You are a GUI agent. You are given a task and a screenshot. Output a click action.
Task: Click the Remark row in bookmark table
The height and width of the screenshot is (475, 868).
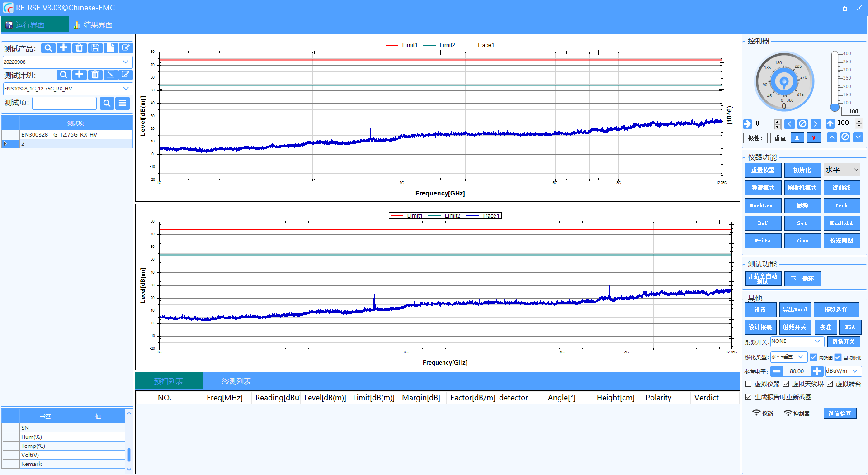[x=64, y=464]
